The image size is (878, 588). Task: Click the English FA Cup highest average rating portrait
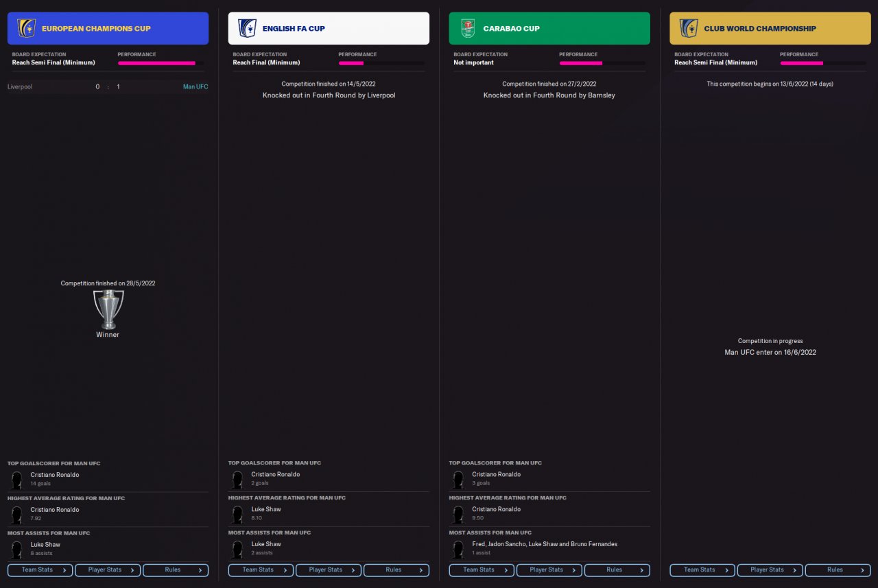point(237,515)
